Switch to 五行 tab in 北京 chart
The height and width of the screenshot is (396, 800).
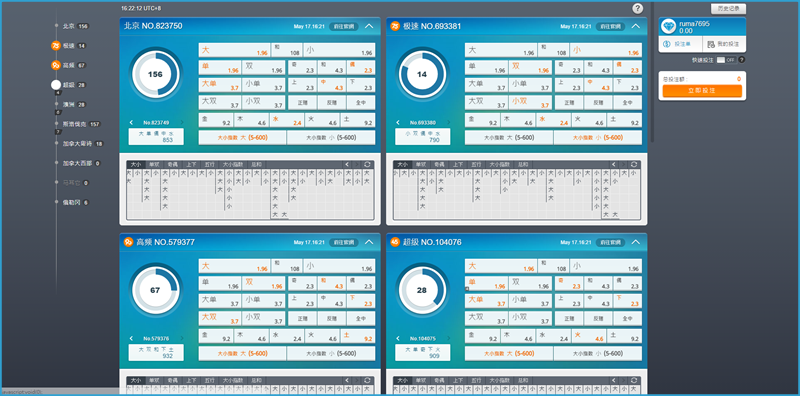[x=210, y=165]
